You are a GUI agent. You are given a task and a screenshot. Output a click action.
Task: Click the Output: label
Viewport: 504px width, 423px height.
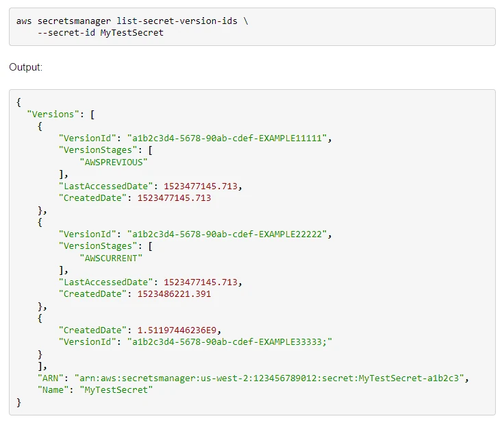(x=26, y=67)
